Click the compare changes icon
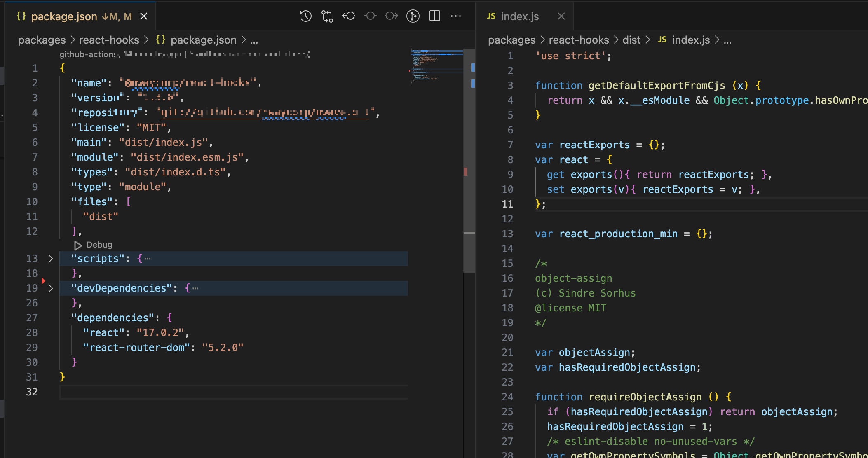 (x=327, y=16)
